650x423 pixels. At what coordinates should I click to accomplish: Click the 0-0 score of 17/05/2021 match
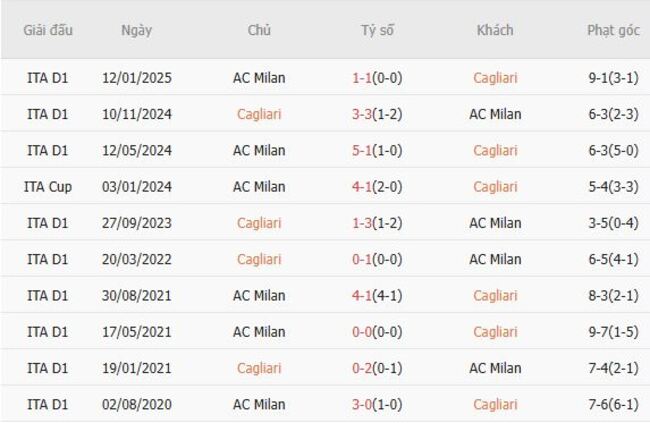(x=364, y=332)
